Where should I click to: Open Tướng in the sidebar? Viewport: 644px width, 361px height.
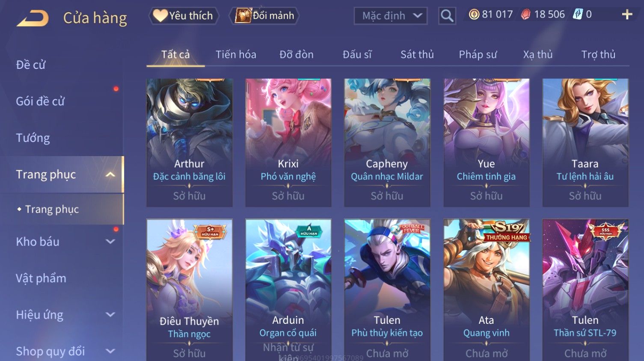pos(33,138)
